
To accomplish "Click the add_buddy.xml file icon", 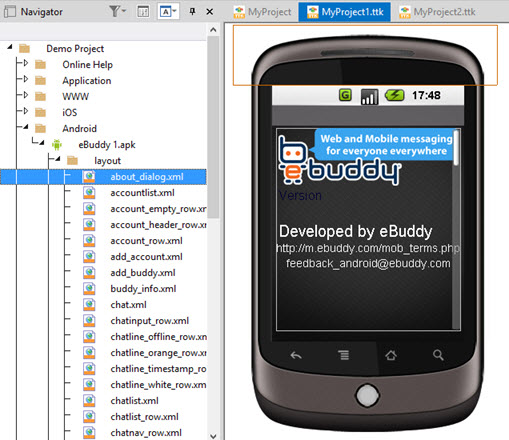I will [89, 273].
